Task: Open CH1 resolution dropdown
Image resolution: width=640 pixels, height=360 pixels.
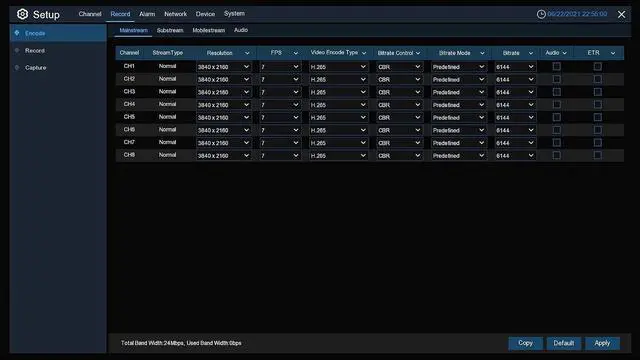Action: tap(224, 67)
